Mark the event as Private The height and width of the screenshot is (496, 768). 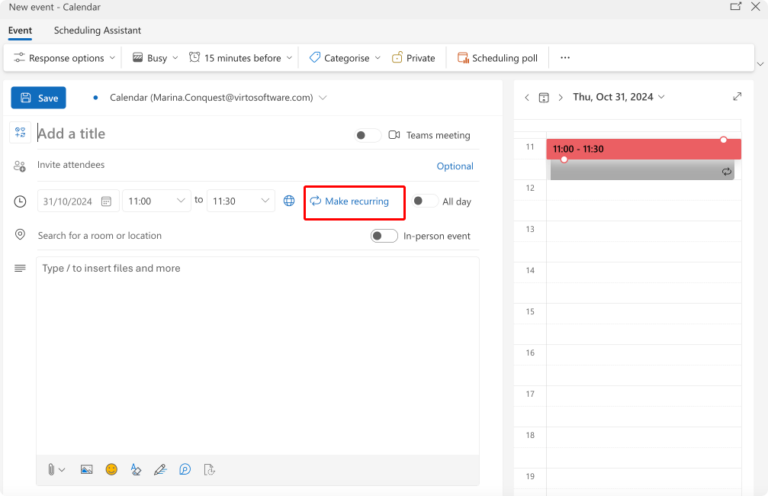tap(413, 58)
